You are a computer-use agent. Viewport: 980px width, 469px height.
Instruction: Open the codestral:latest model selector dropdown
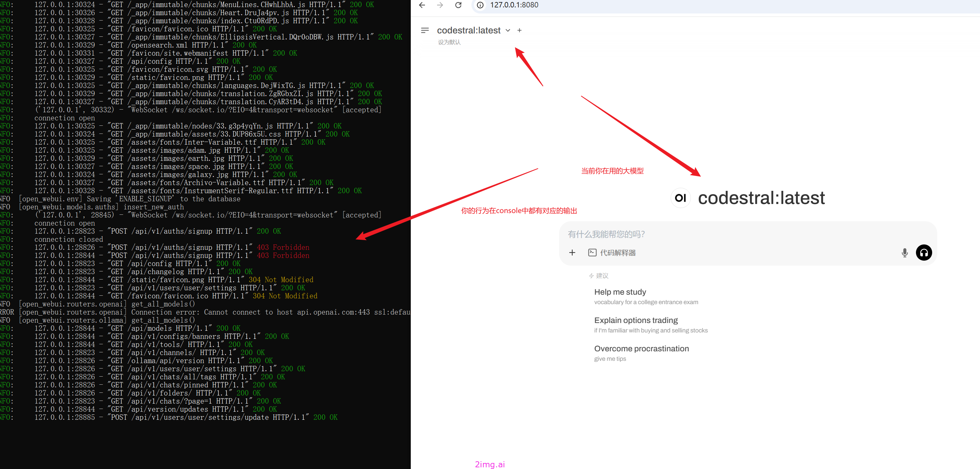[x=473, y=30]
